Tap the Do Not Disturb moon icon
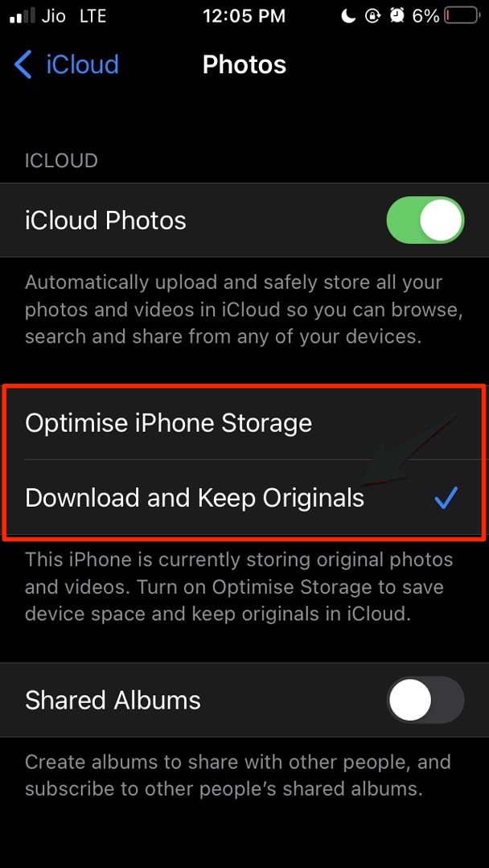The width and height of the screenshot is (489, 868). (x=347, y=16)
